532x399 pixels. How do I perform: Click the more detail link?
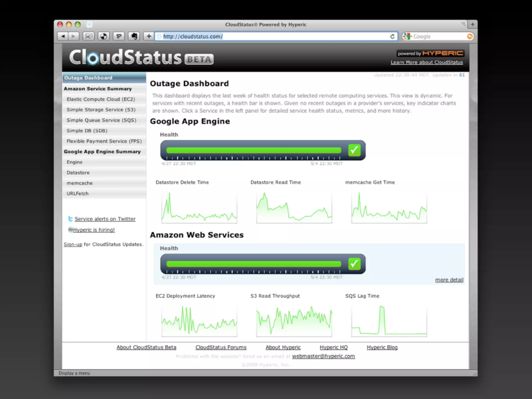449,280
